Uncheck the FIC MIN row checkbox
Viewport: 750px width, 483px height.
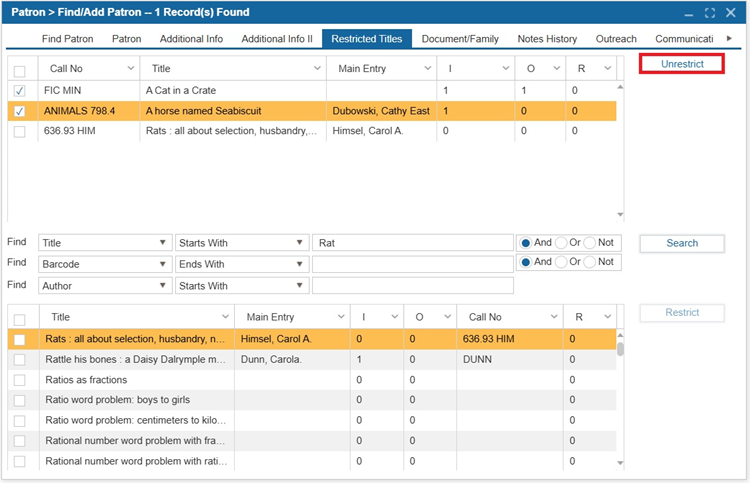click(20, 90)
